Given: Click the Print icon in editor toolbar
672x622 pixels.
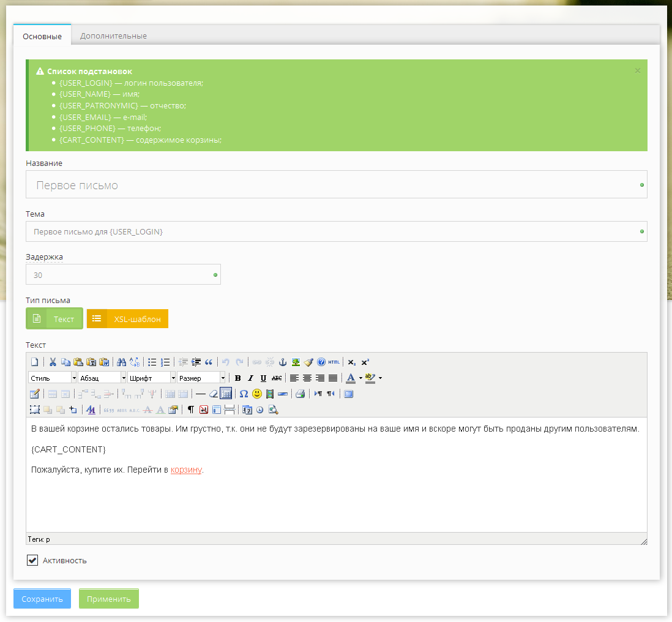Looking at the screenshot, I should (300, 394).
